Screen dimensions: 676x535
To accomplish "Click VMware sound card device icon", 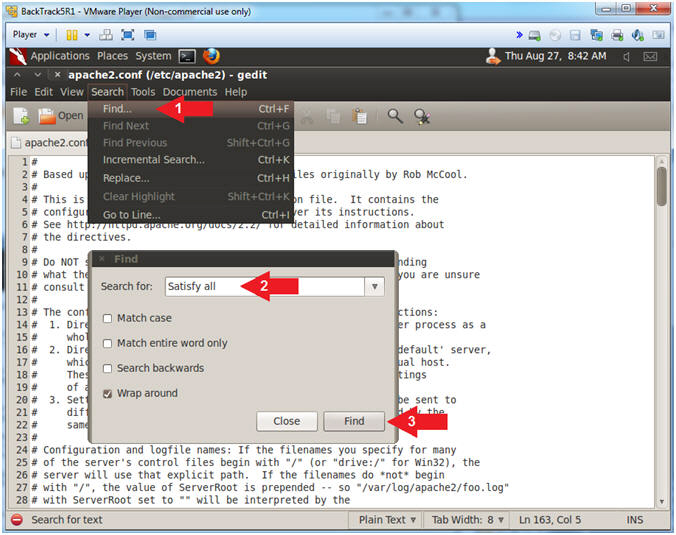I will pyautogui.click(x=638, y=35).
